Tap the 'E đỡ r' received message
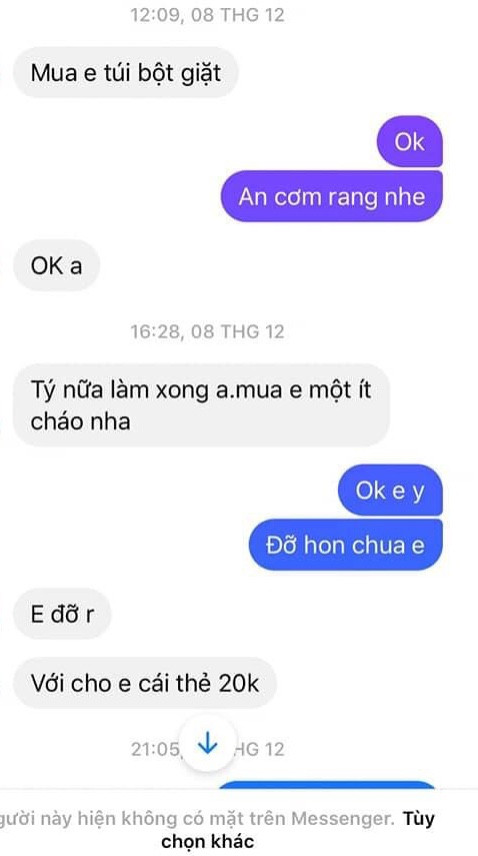The width and height of the screenshot is (478, 856). pyautogui.click(x=62, y=614)
